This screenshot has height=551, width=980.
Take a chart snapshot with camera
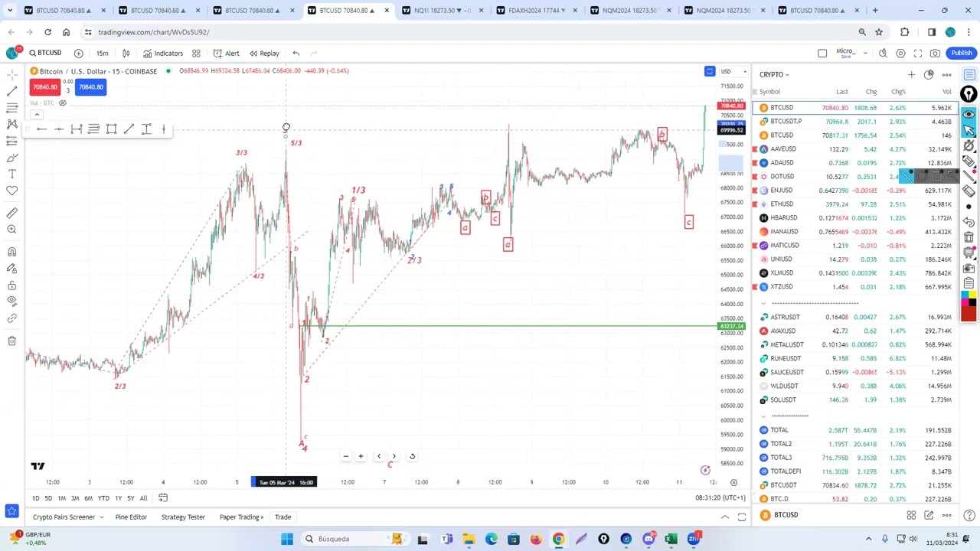[x=936, y=53]
